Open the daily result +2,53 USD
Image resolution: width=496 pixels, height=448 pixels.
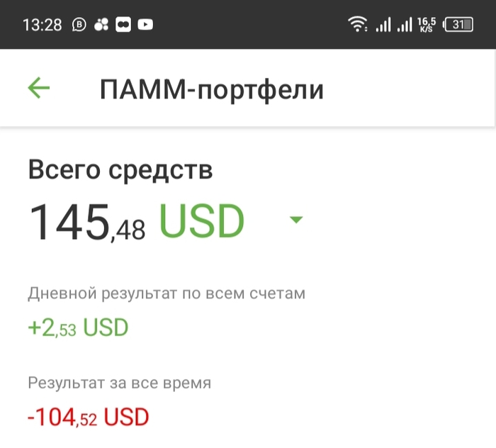click(x=78, y=327)
